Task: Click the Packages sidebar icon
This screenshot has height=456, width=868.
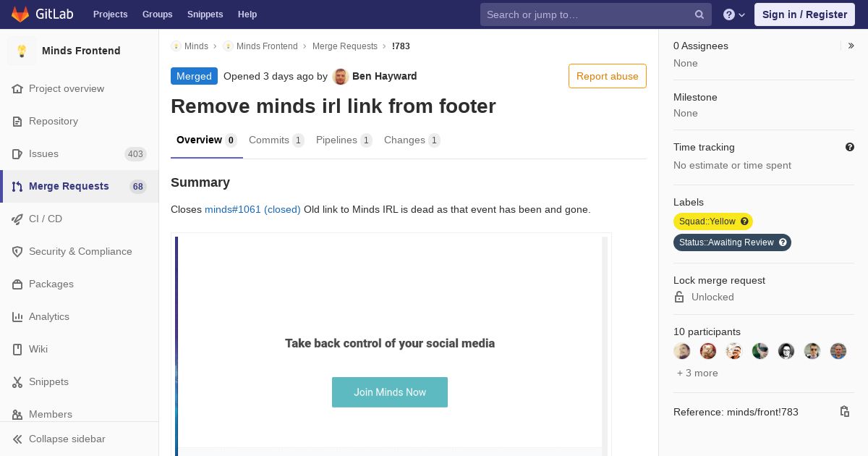Action: [x=17, y=284]
